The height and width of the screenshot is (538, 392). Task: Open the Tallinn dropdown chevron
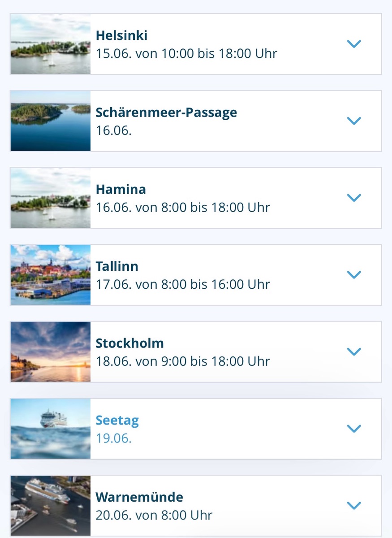click(x=354, y=275)
